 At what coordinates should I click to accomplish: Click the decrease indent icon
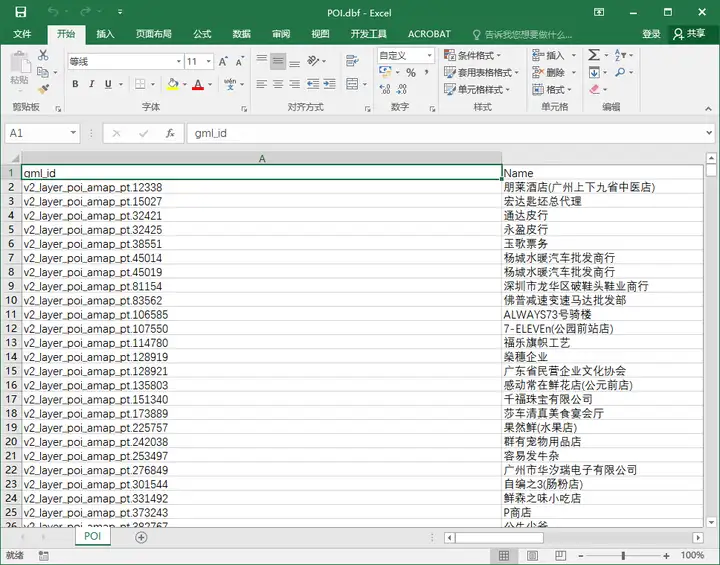coord(313,84)
